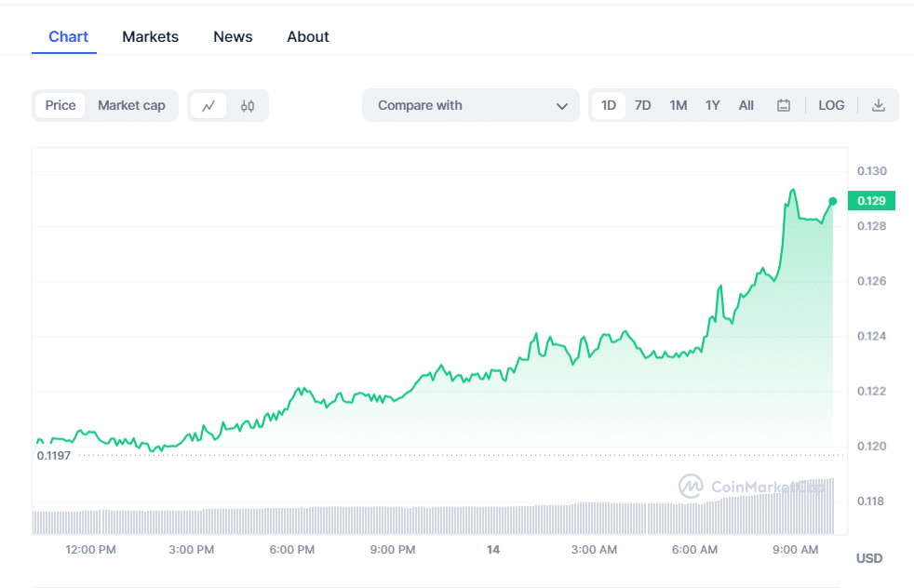914x588 pixels.
Task: Open the custom date range calendar icon
Action: (x=783, y=105)
